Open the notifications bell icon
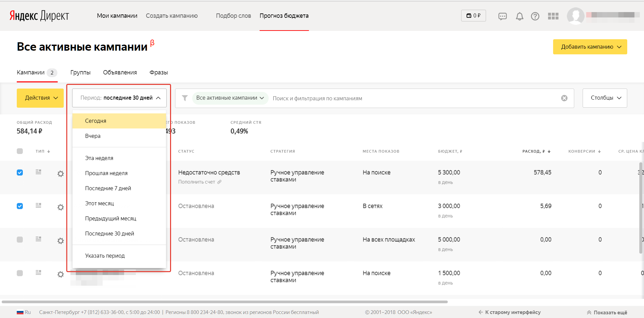 coord(520,16)
